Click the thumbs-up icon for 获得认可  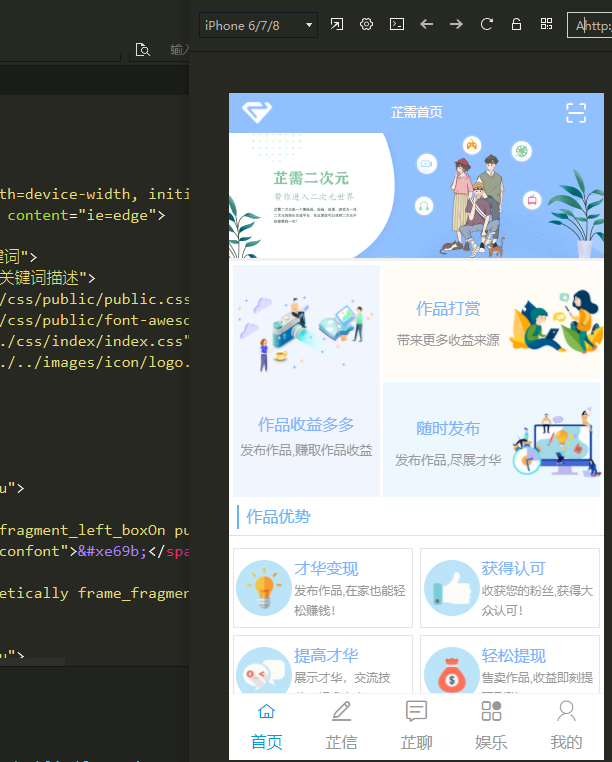452,588
